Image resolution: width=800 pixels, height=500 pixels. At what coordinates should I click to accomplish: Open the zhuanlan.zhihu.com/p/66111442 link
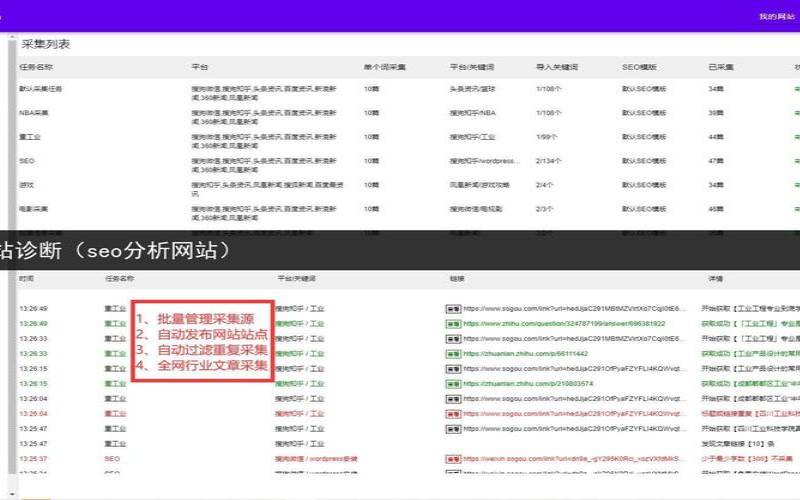(526, 354)
